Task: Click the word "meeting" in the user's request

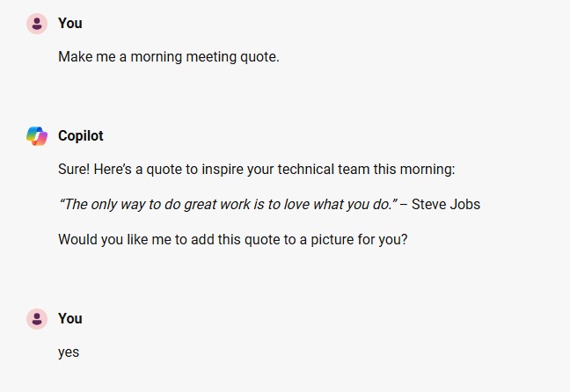Action: coord(211,57)
